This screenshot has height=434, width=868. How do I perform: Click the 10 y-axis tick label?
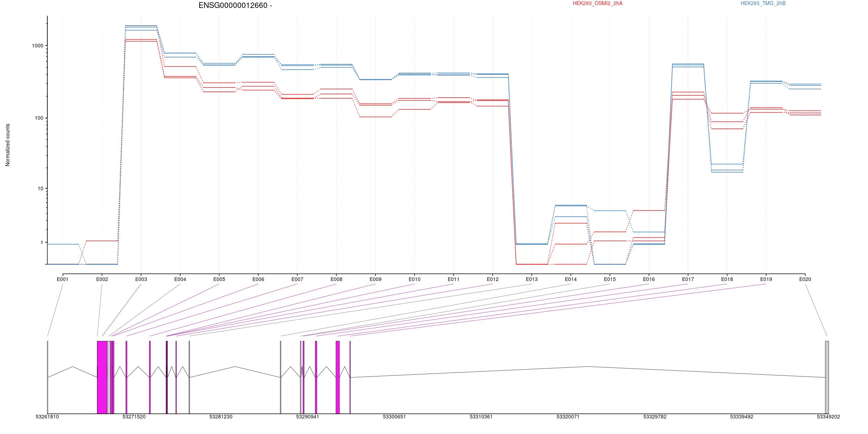pyautogui.click(x=41, y=188)
